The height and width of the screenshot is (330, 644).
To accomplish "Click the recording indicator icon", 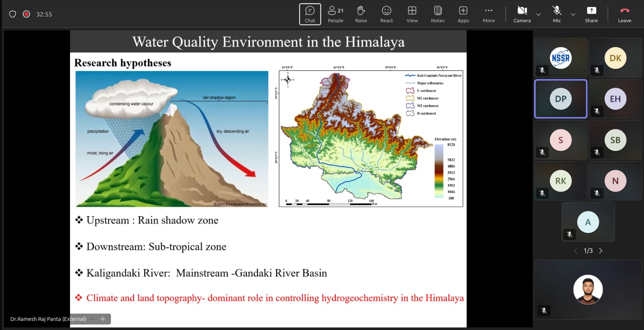I will [27, 14].
